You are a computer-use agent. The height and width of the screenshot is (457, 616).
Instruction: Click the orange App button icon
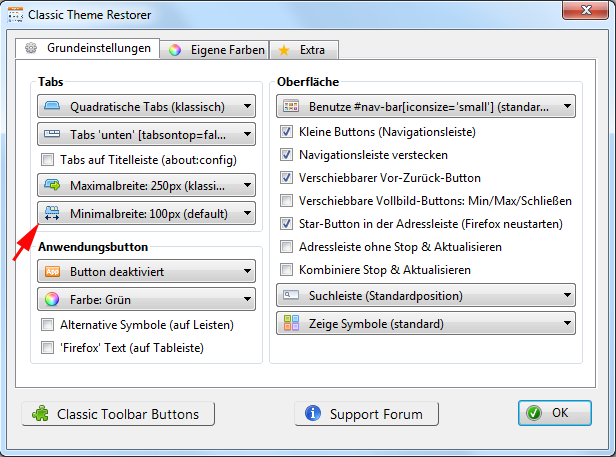click(53, 272)
